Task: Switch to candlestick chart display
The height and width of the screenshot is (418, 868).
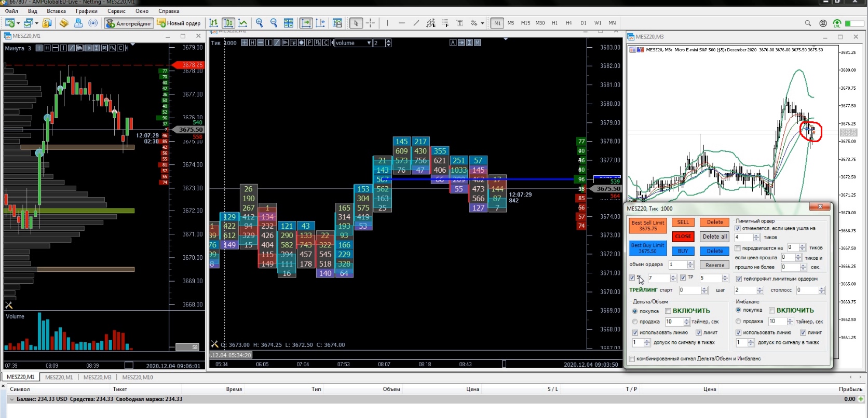Action: coord(228,23)
